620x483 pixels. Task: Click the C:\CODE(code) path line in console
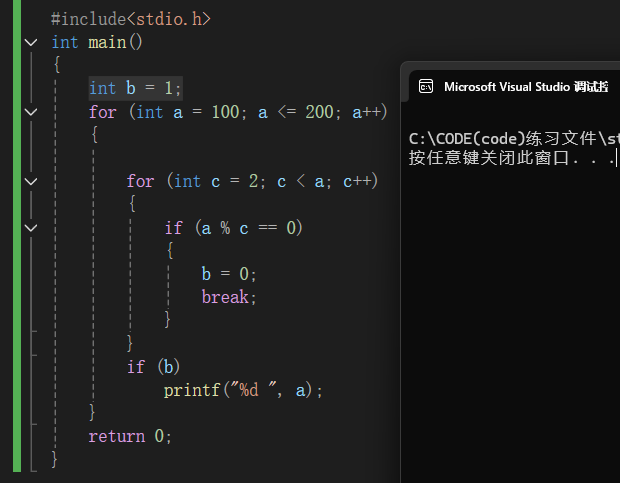(514, 139)
